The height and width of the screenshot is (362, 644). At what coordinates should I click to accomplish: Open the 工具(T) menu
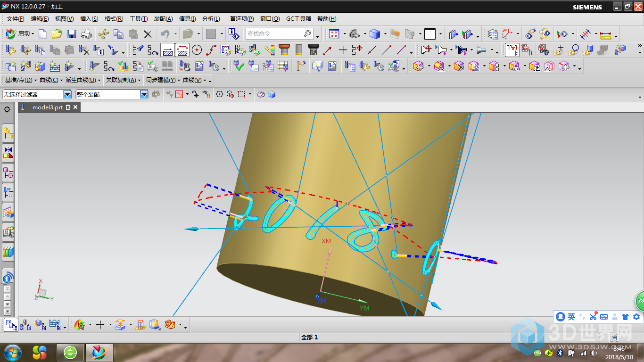139,19
